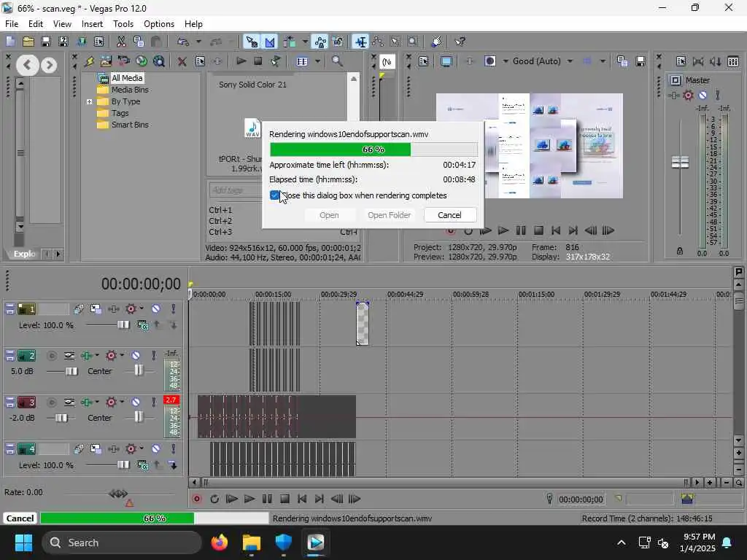The height and width of the screenshot is (560, 747).
Task: Open the Explorer tab at bottom left
Action: 24,254
